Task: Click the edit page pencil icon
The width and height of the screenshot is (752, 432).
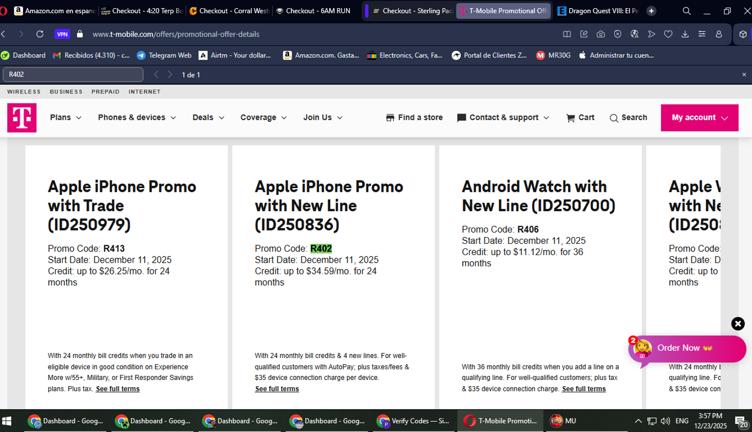Action: click(584, 34)
